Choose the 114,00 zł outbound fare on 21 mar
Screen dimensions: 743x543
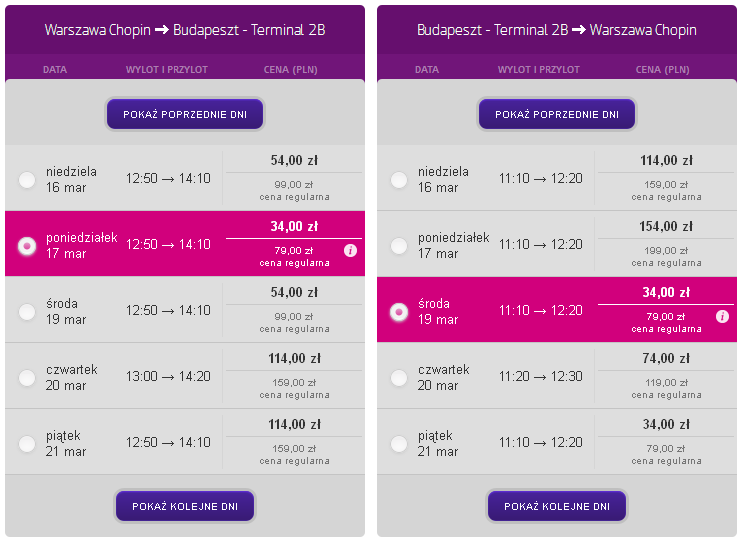tap(294, 424)
